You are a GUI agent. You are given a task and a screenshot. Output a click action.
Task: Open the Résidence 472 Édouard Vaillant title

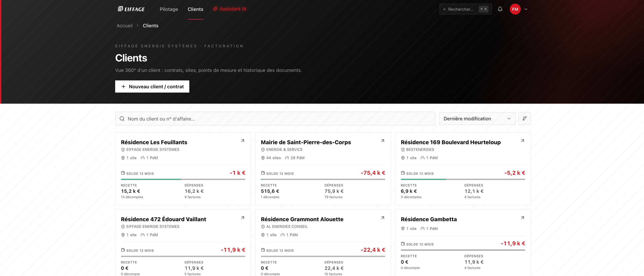(x=163, y=219)
